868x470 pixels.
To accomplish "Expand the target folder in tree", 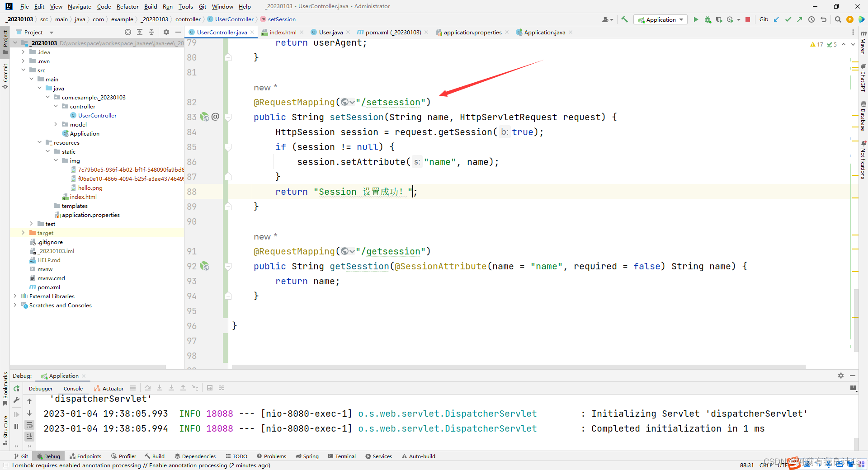I will [x=23, y=233].
